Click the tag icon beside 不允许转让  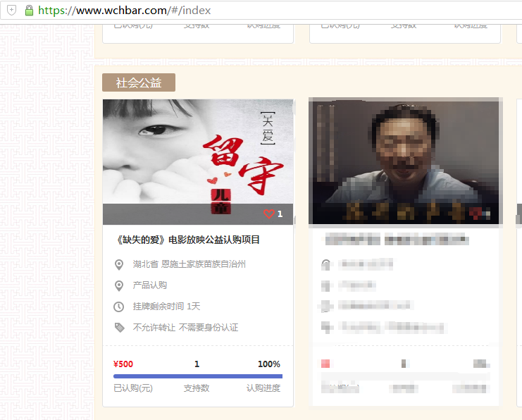tap(119, 328)
